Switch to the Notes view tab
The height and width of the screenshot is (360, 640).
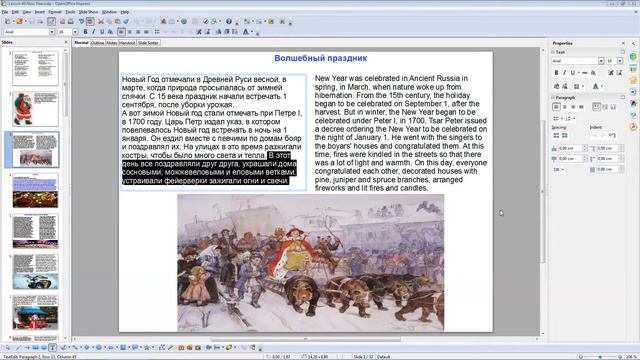(112, 43)
